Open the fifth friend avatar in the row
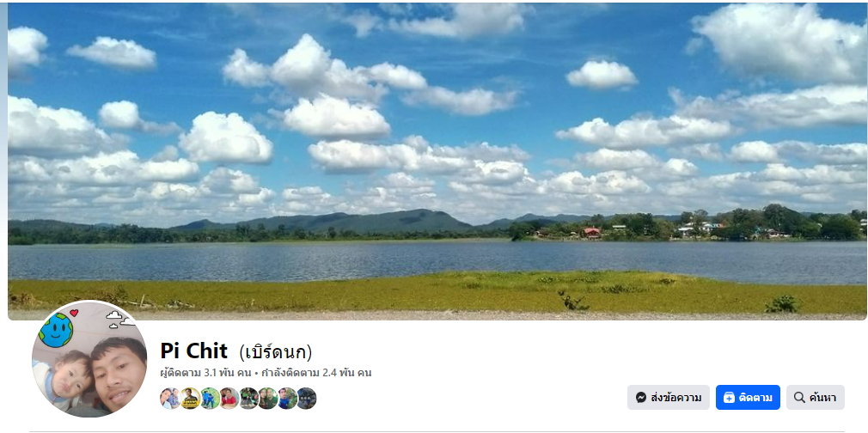The height and width of the screenshot is (433, 868). pyautogui.click(x=248, y=398)
